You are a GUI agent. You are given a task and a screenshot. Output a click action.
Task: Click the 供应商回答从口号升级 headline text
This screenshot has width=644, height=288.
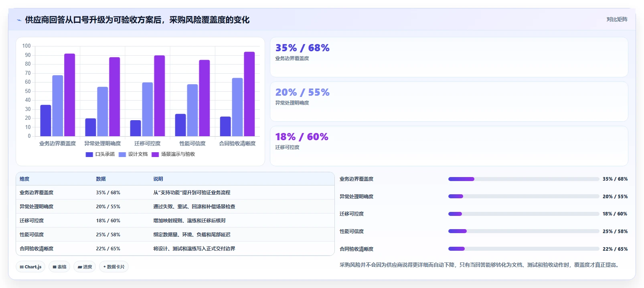(x=137, y=20)
